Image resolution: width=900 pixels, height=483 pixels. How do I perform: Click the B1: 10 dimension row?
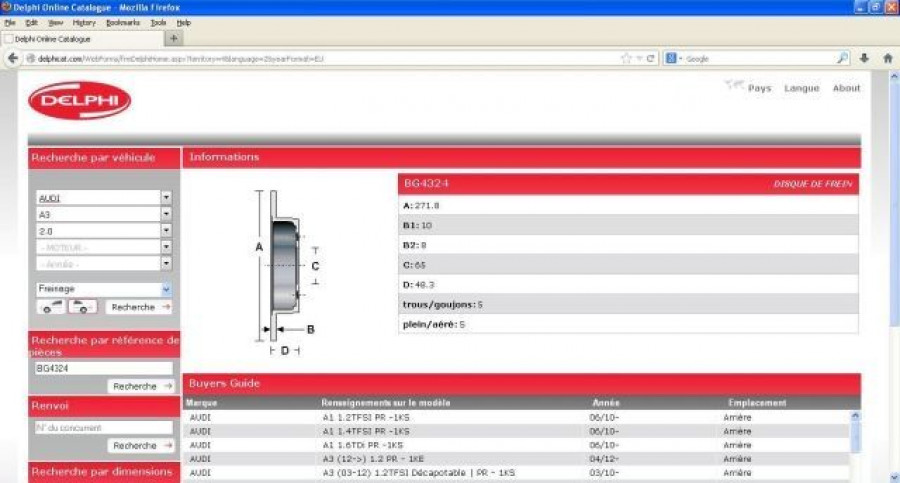point(628,225)
